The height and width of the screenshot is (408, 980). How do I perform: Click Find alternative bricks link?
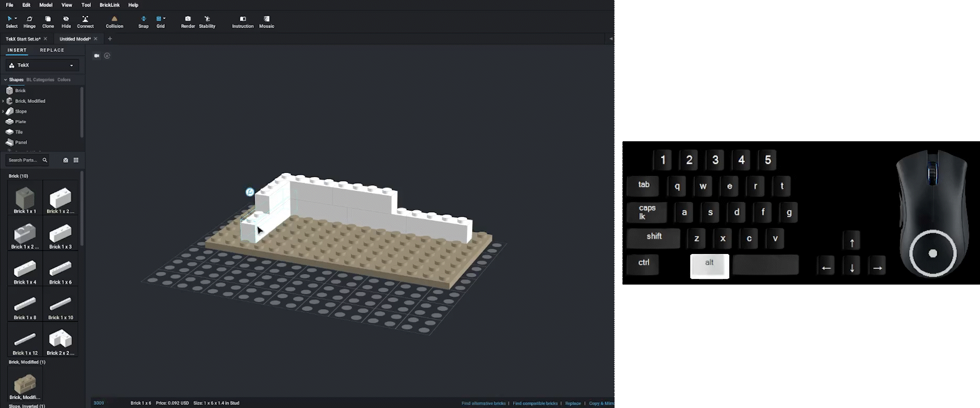483,403
